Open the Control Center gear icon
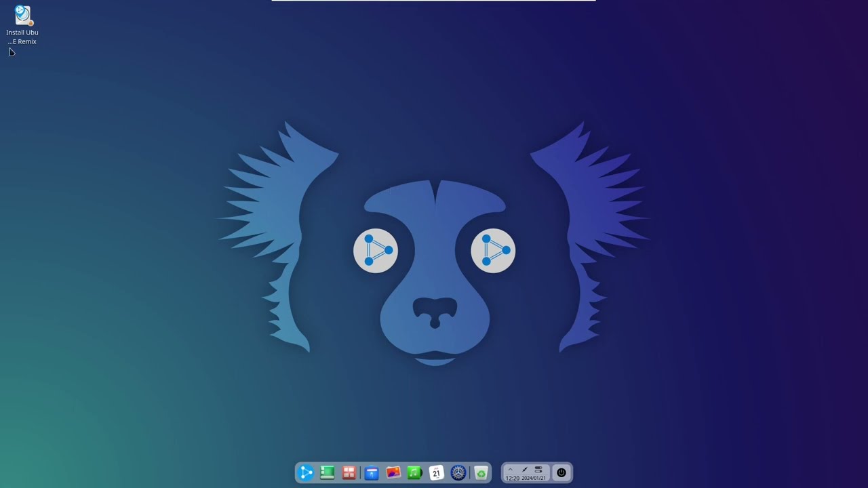Screen dimensions: 868x488 pos(458,472)
